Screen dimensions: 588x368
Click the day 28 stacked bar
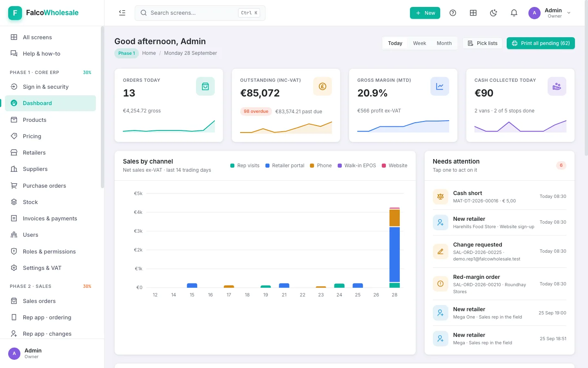(x=394, y=248)
